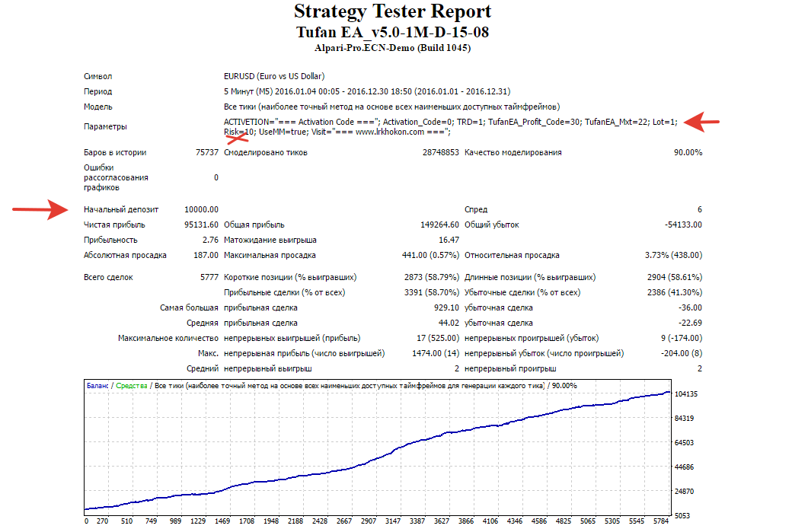The width and height of the screenshot is (808, 532).
Task: Select long positions value '2904 (58.61%)'
Action: [675, 278]
